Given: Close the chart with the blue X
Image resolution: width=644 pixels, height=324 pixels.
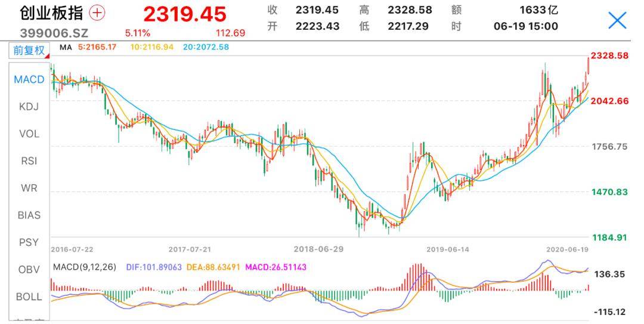Looking at the screenshot, I should (x=617, y=21).
